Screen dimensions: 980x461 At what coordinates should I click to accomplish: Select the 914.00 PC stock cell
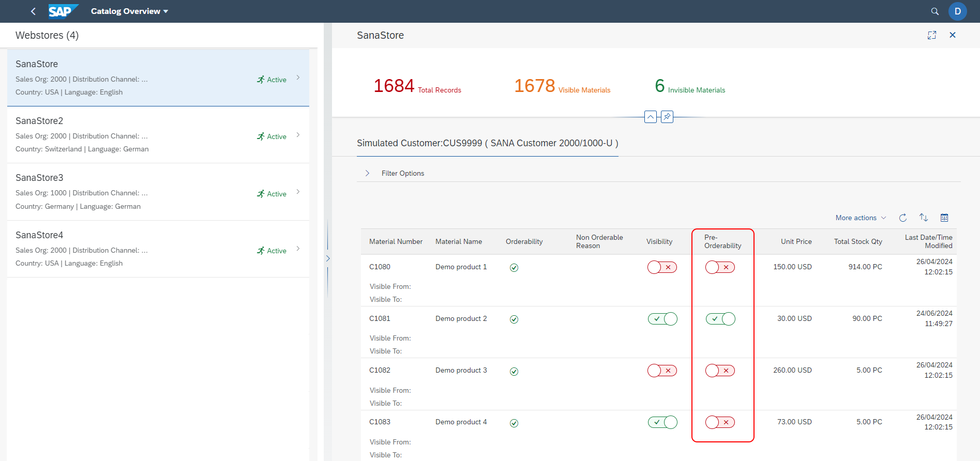pyautogui.click(x=865, y=267)
